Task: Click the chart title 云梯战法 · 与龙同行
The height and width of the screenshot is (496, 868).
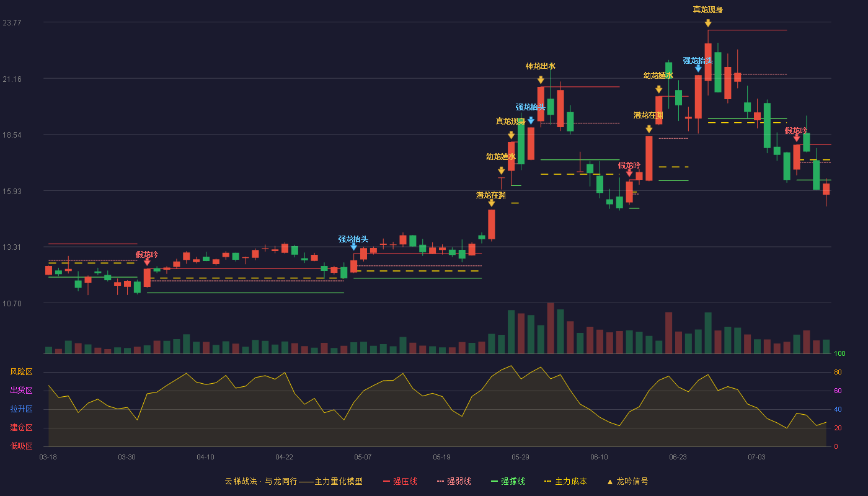Action: click(260, 481)
